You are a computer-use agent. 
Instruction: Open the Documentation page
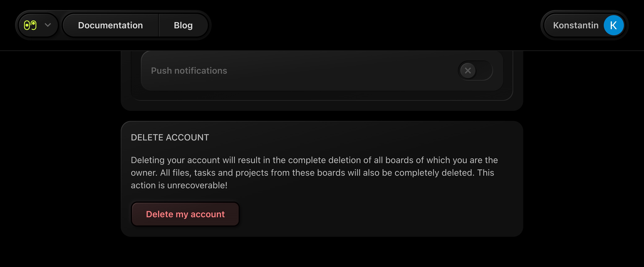tap(110, 25)
